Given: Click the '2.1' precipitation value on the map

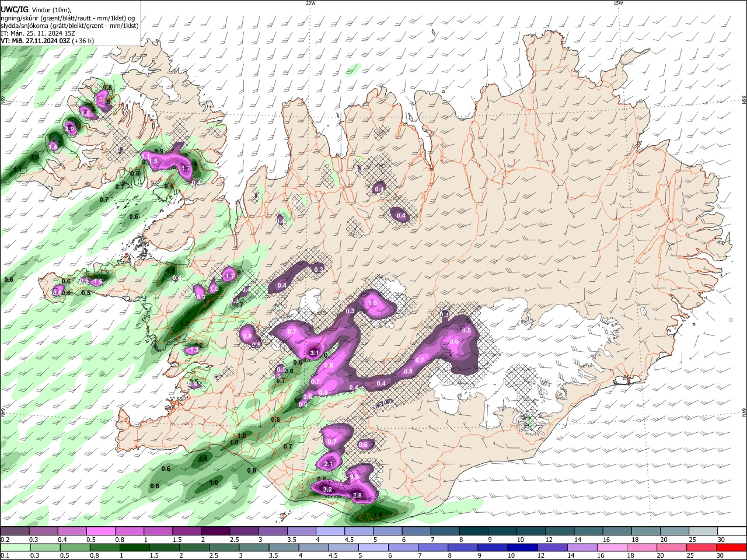Looking at the screenshot, I should [329, 464].
